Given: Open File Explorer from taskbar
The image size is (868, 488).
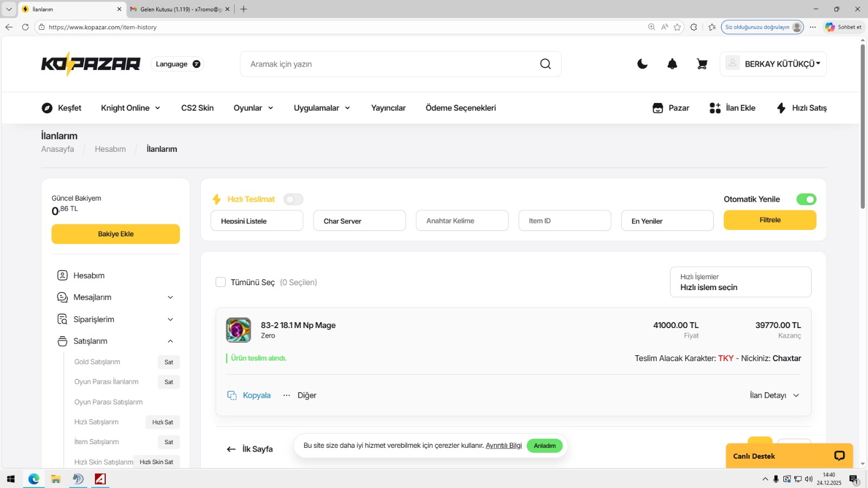Looking at the screenshot, I should point(56,479).
